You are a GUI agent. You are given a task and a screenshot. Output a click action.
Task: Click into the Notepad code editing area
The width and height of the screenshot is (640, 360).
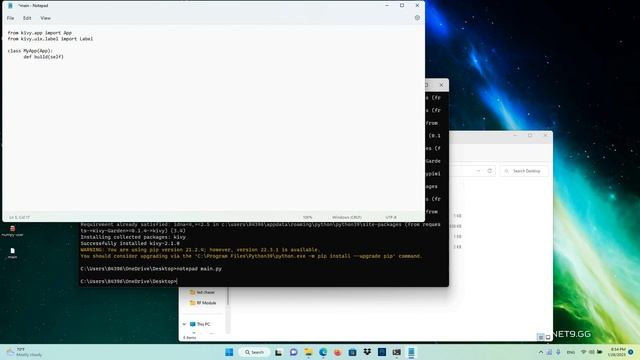click(x=213, y=118)
